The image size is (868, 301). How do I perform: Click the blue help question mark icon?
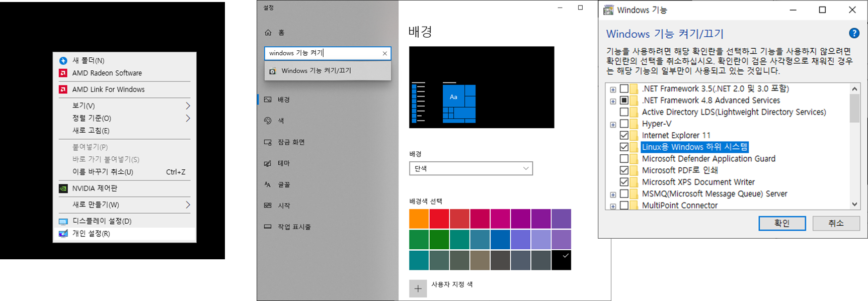854,33
